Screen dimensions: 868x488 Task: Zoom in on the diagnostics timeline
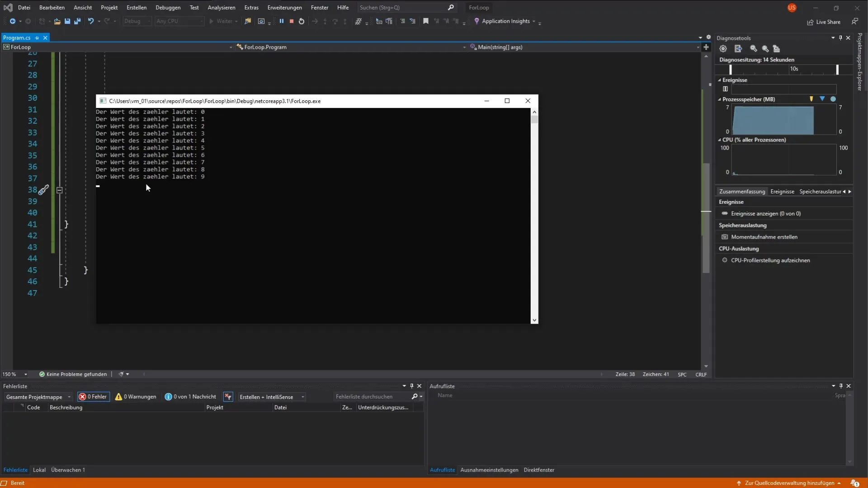(x=754, y=49)
